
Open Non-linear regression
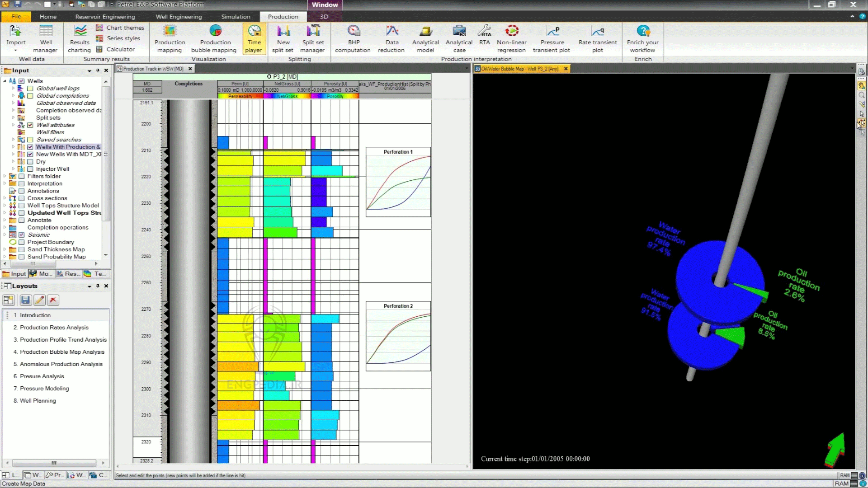click(x=511, y=38)
